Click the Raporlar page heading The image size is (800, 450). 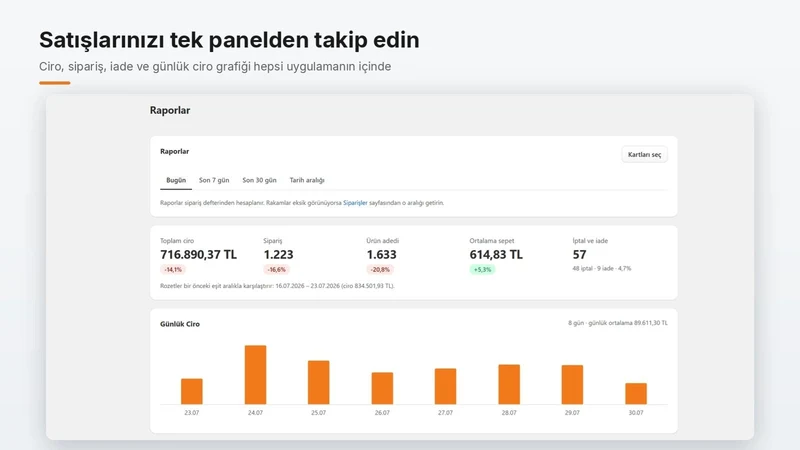click(170, 110)
